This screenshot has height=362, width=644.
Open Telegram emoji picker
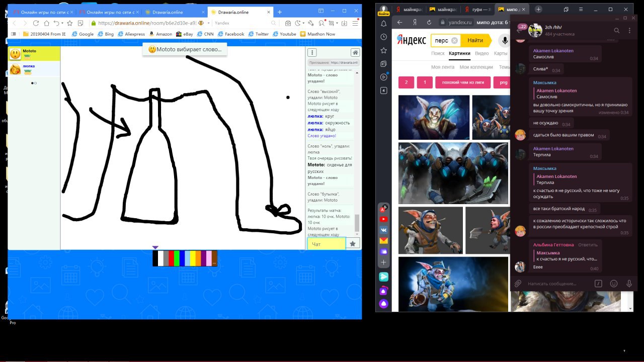click(613, 284)
